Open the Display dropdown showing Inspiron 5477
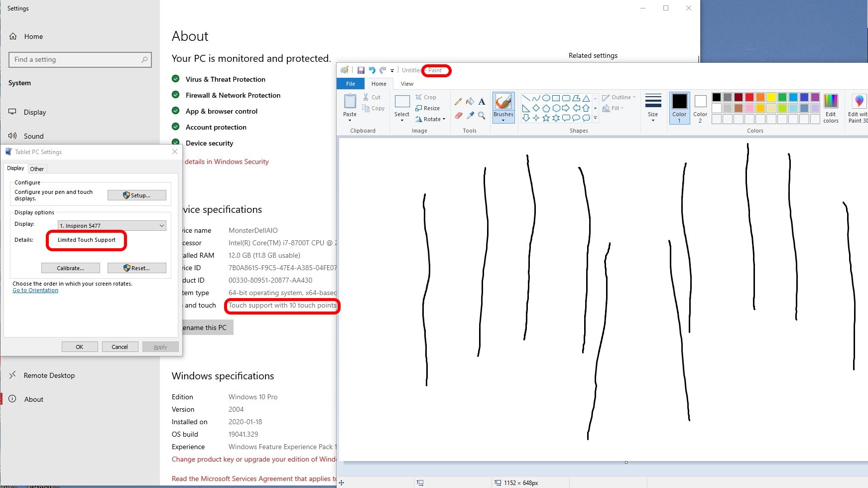The width and height of the screenshot is (868, 488). 112,226
